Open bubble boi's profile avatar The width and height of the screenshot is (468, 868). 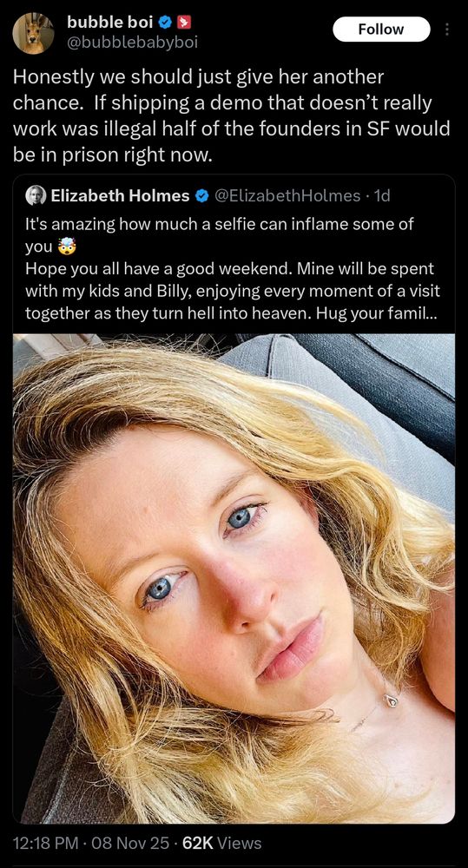(33, 33)
